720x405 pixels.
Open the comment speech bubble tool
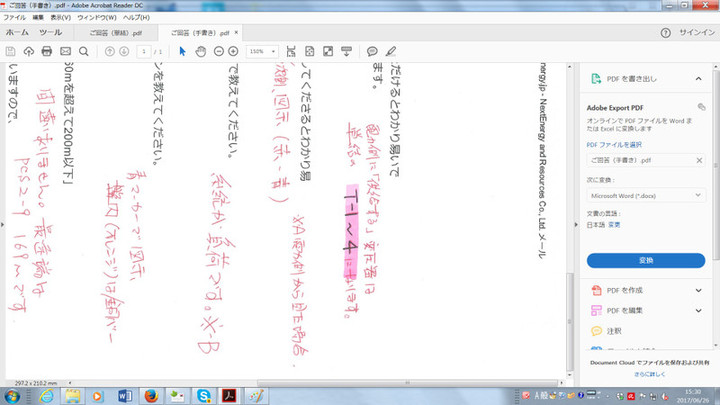pos(372,51)
